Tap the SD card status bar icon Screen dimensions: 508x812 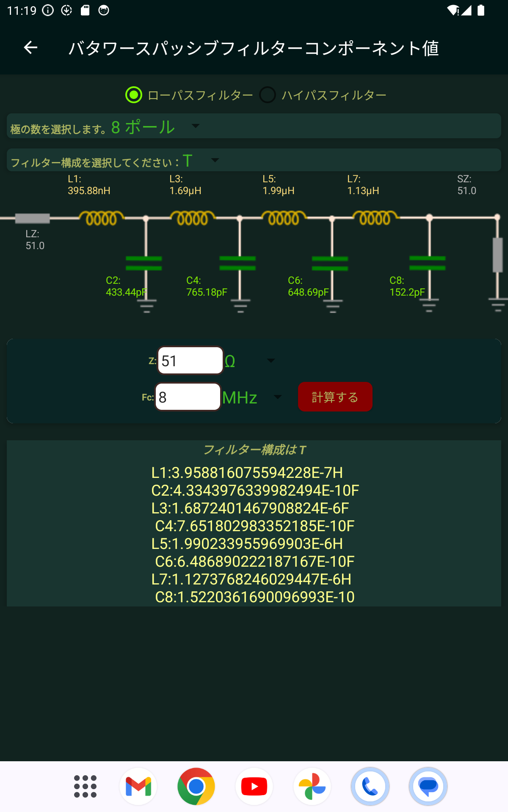point(85,10)
